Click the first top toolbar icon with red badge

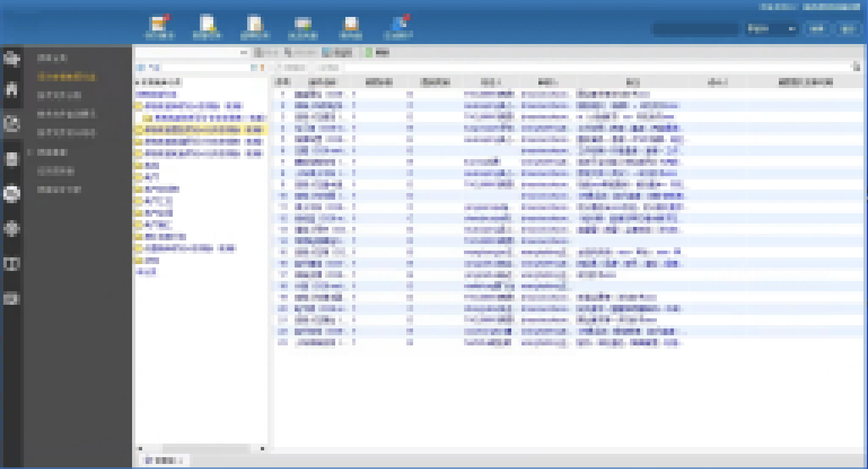tap(160, 26)
